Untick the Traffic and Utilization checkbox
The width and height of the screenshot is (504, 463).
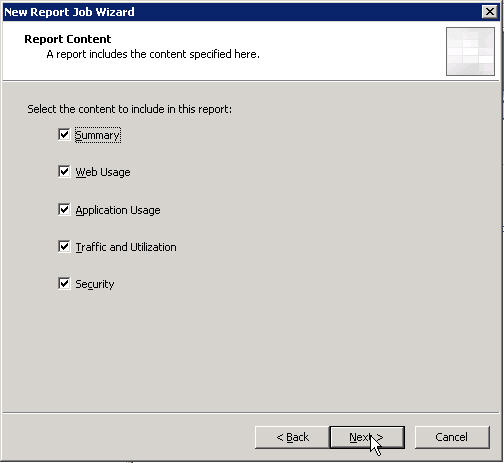tap(64, 247)
